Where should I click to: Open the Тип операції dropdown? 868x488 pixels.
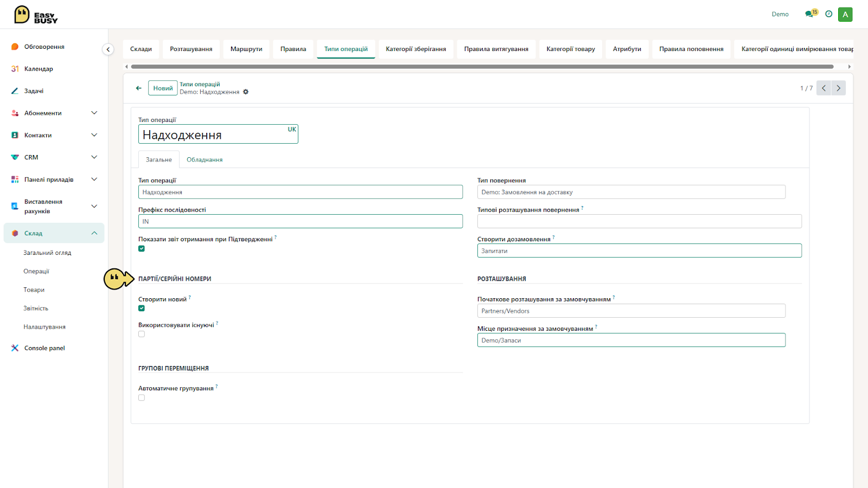point(301,192)
